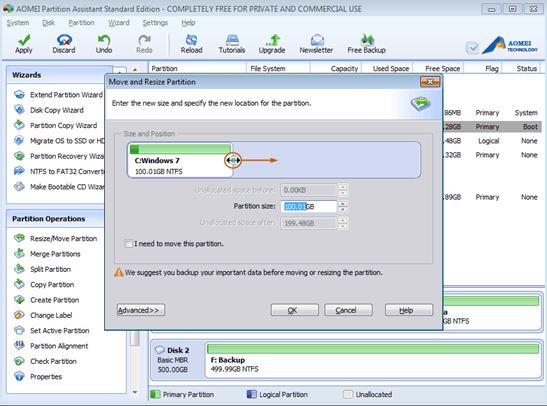Image resolution: width=547 pixels, height=406 pixels.
Task: Click the Unallocated legend swatch
Action: tap(348, 394)
